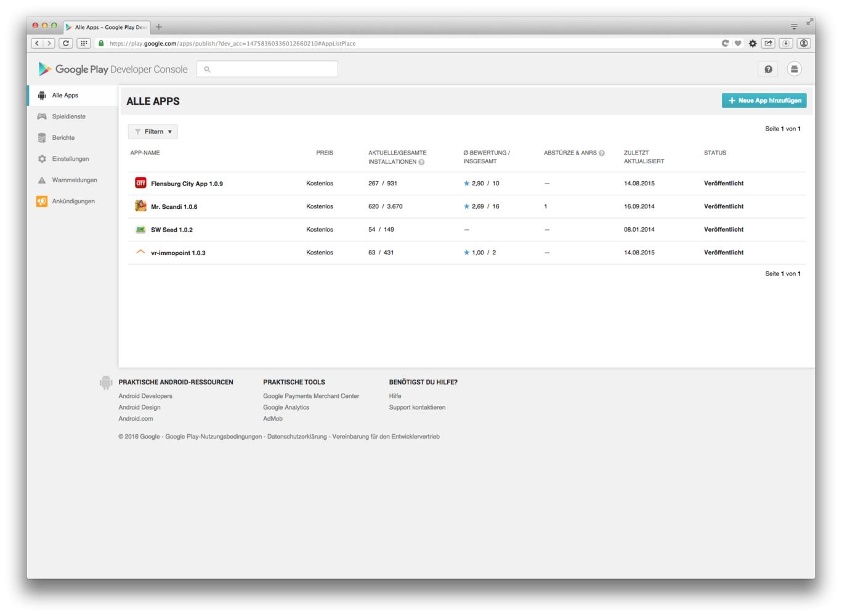Go to Berichte in the sidebar

(63, 138)
